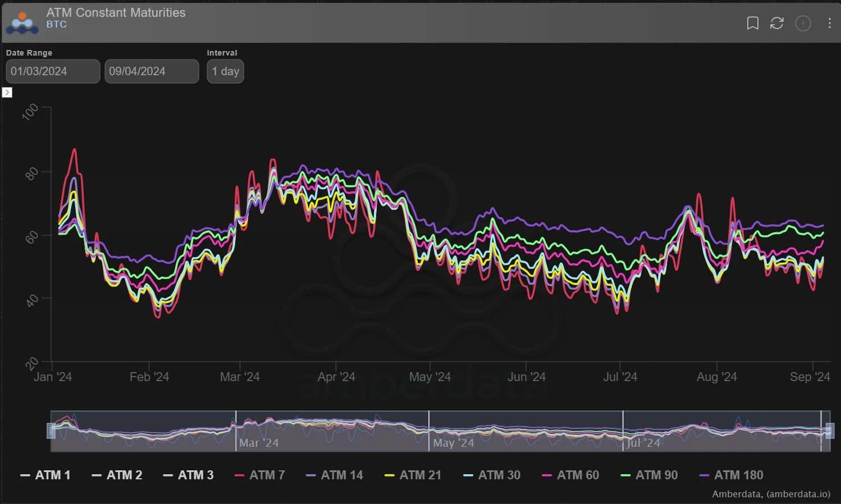Open the info exclamation icon

(803, 23)
